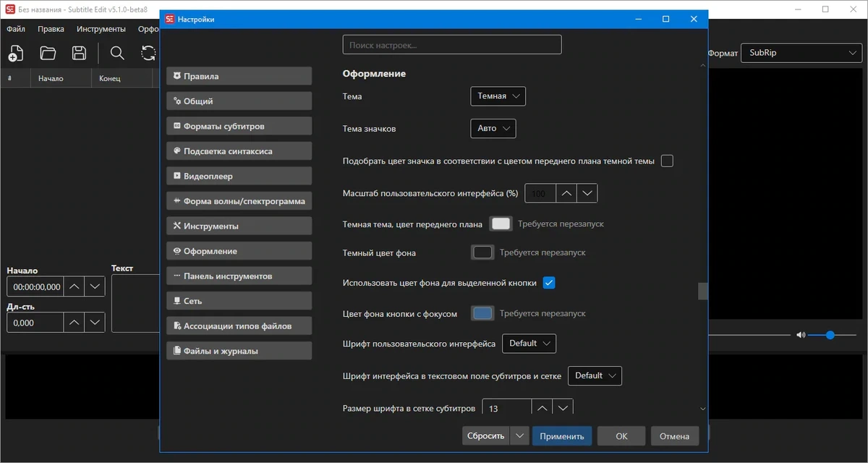Open the Тема значков dropdown showing Авто
This screenshot has width=868, height=463.
coord(493,128)
